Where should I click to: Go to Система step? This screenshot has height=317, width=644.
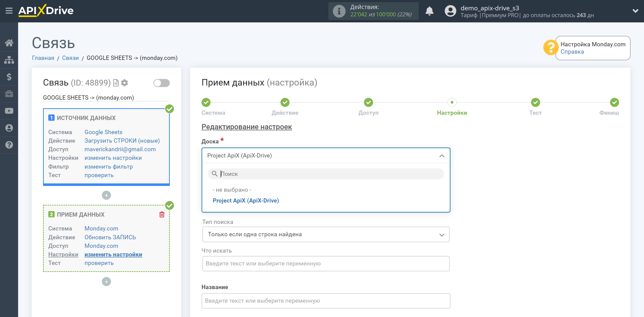click(206, 102)
